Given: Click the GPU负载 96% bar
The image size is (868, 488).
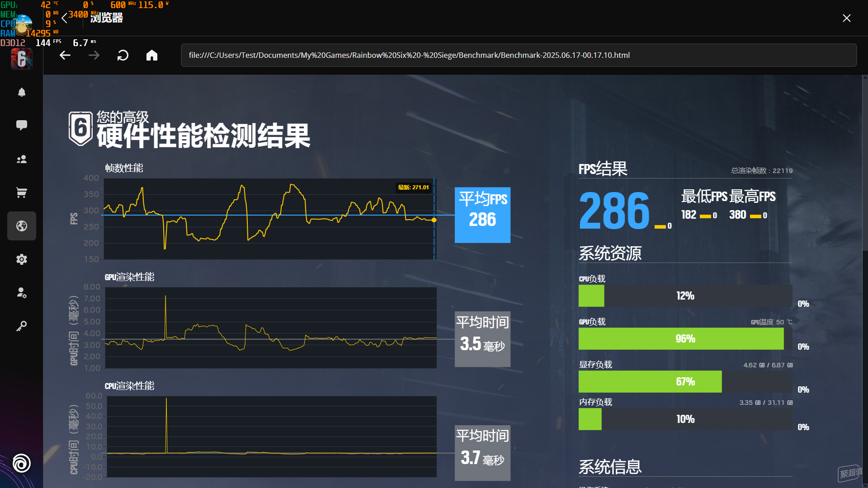Looking at the screenshot, I should tap(685, 338).
